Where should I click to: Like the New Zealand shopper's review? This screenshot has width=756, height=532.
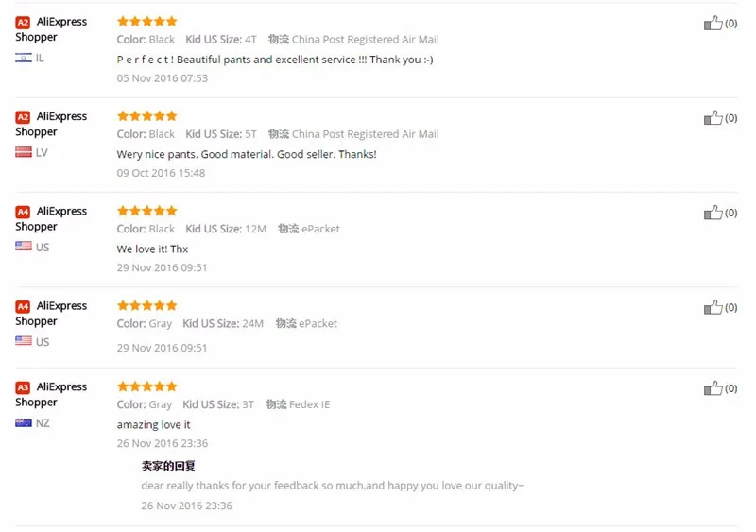point(713,388)
